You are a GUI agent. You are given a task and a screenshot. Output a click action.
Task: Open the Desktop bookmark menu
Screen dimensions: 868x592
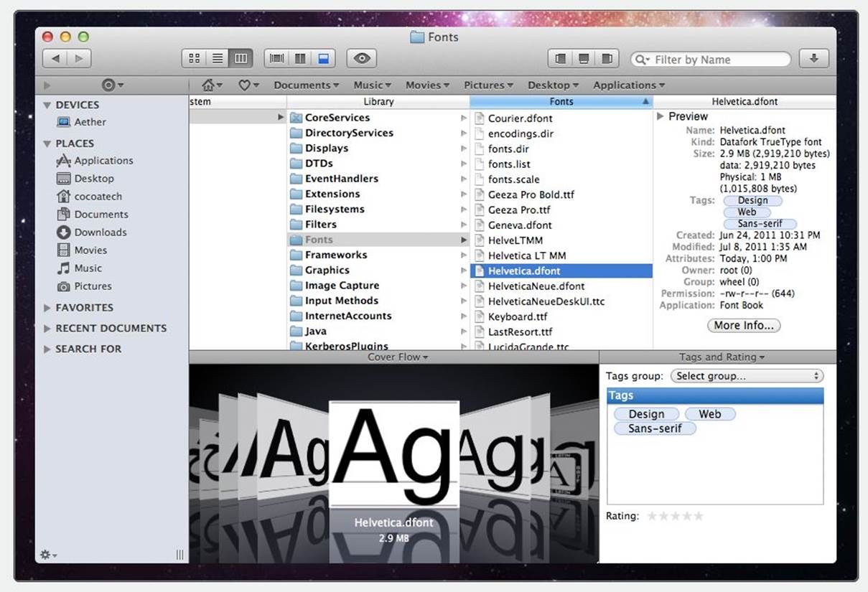click(553, 85)
